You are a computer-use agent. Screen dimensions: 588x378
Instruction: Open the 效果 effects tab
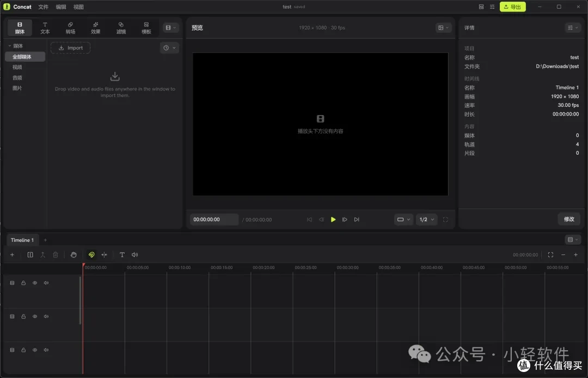pos(96,28)
